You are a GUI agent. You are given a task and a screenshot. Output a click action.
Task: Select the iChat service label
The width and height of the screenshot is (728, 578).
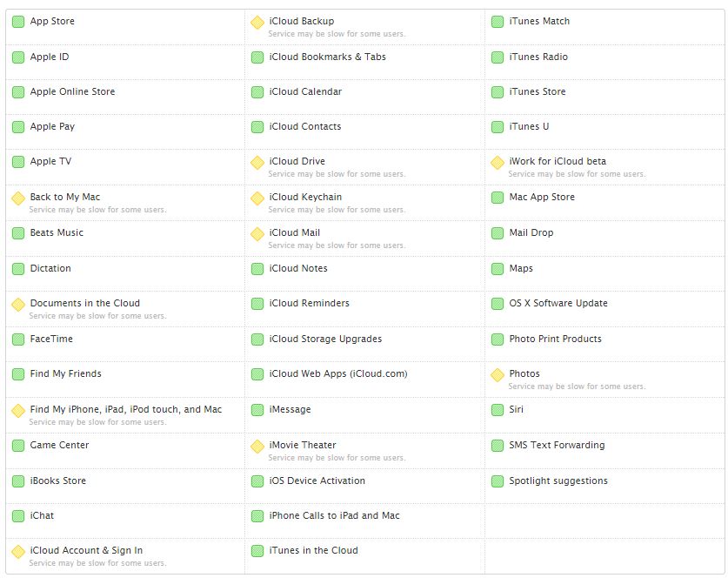[x=42, y=515]
